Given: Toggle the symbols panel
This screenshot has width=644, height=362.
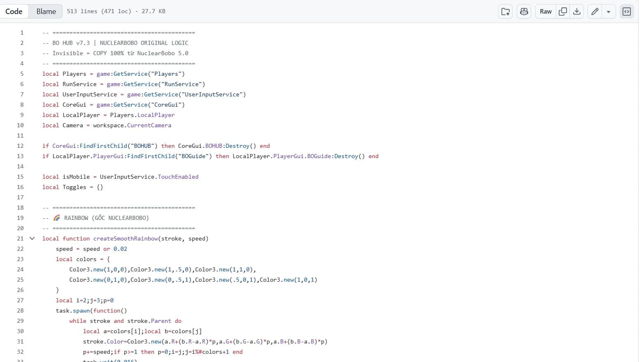Looking at the screenshot, I should [627, 12].
